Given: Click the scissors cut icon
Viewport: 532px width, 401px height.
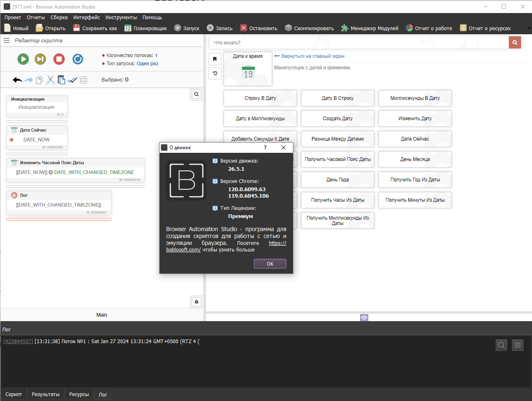Looking at the screenshot, I should point(50,80).
